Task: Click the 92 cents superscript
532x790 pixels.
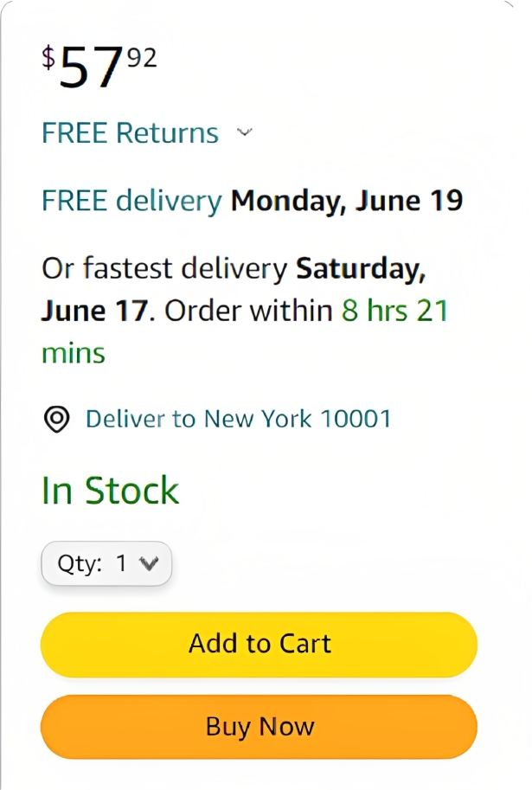Action: click(142, 57)
